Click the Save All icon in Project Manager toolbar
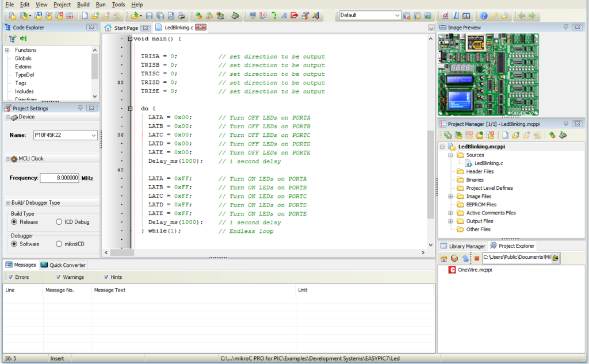 pos(448,135)
